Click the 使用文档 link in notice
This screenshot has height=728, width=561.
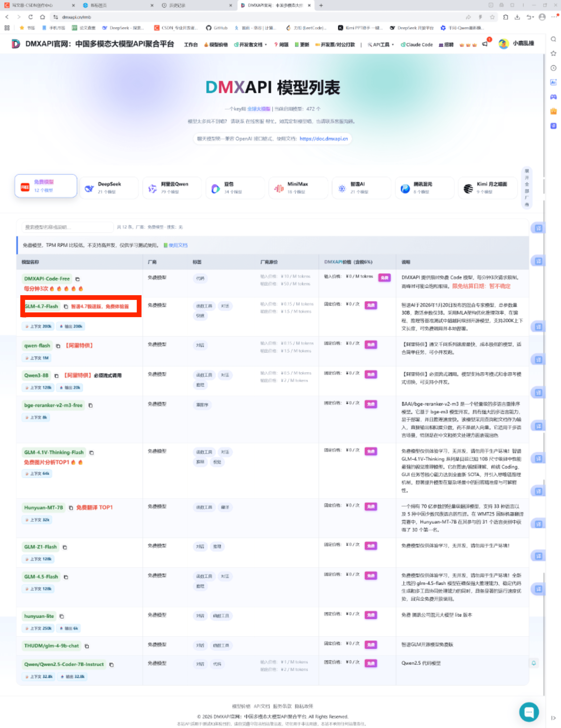pyautogui.click(x=178, y=245)
